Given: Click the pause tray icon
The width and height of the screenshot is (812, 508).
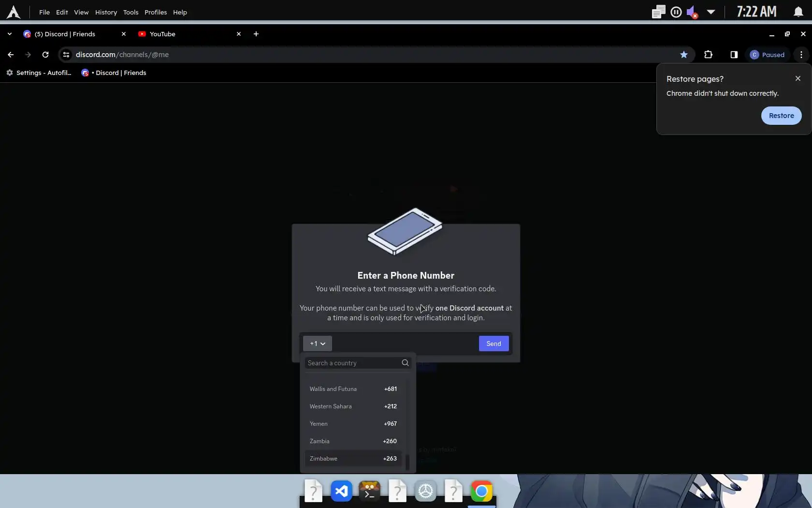Looking at the screenshot, I should click(676, 12).
